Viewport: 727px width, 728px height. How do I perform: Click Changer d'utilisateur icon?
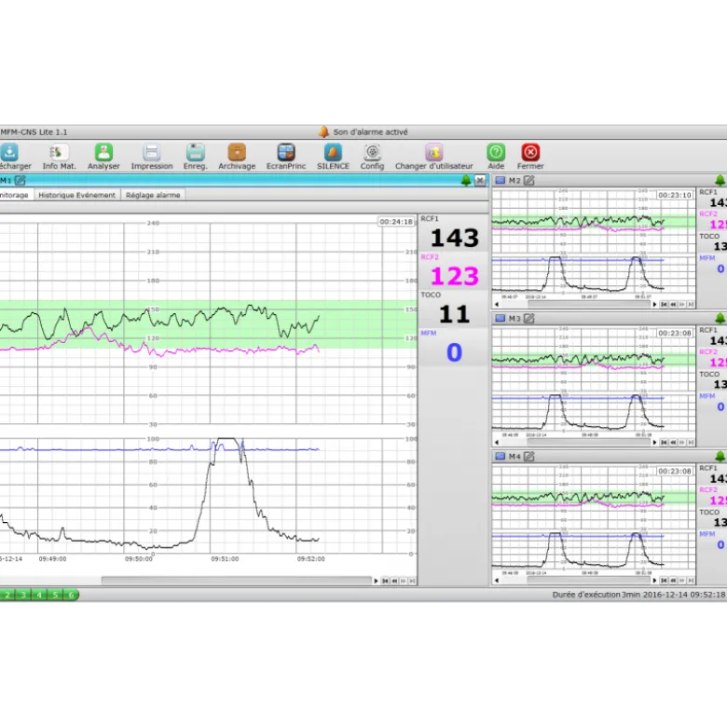(x=434, y=152)
